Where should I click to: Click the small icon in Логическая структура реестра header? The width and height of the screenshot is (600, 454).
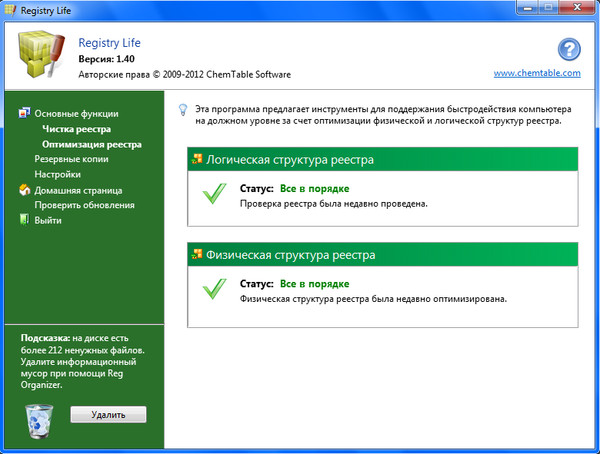tap(196, 159)
